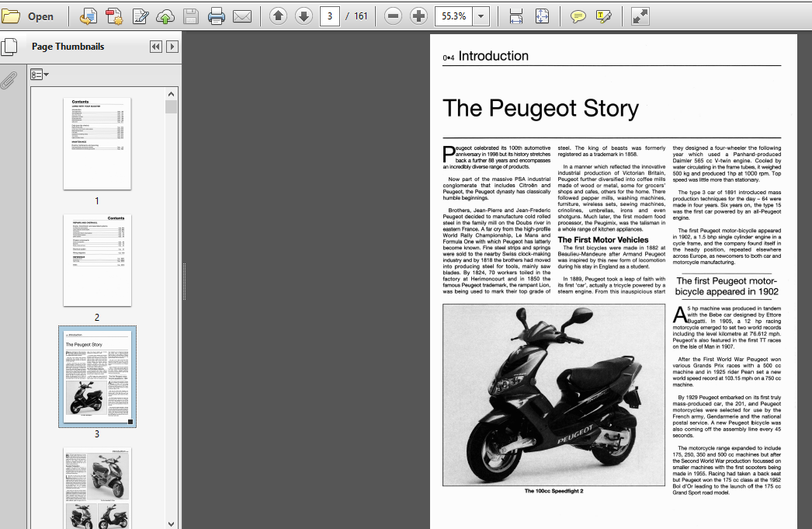
Task: Click 'The First Motor Vehicles' subheading
Action: pos(602,240)
